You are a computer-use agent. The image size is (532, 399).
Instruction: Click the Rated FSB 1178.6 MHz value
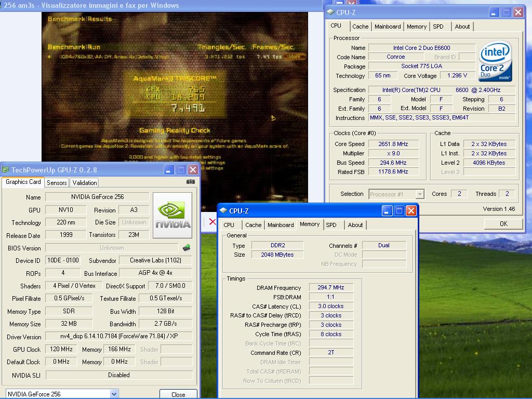tap(393, 171)
